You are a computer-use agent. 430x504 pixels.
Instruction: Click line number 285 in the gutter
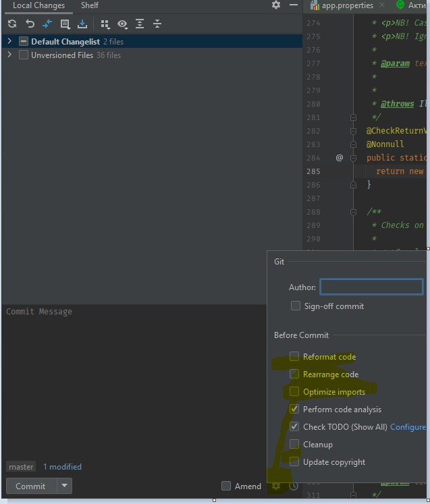[x=313, y=171]
